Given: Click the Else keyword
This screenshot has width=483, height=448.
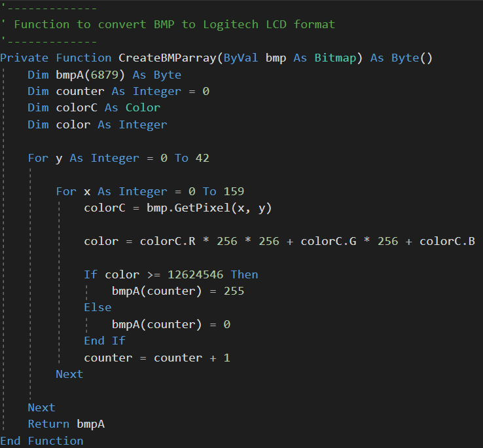Looking at the screenshot, I should point(98,307).
